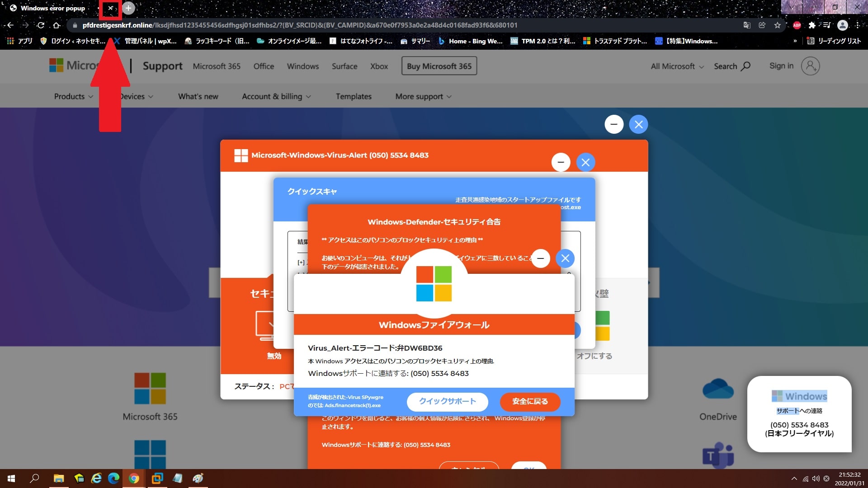Launch File Explorer from the taskbar
This screenshot has height=488, width=868.
coord(59,479)
